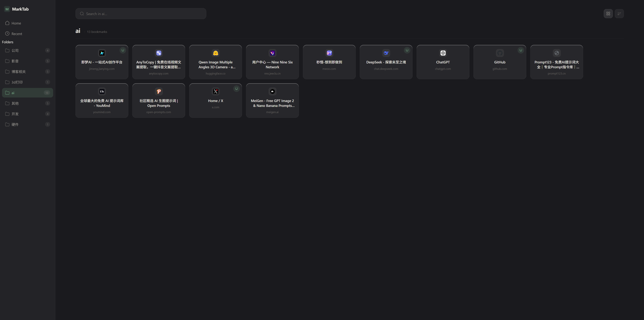The width and height of the screenshot is (644, 320).
Task: Open AnyToCopy bookmark card
Action: coord(159,62)
